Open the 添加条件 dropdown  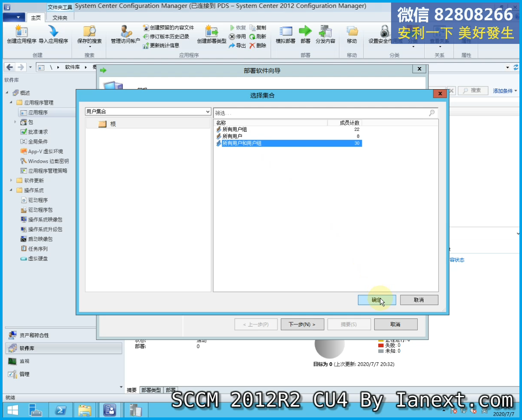tap(505, 91)
